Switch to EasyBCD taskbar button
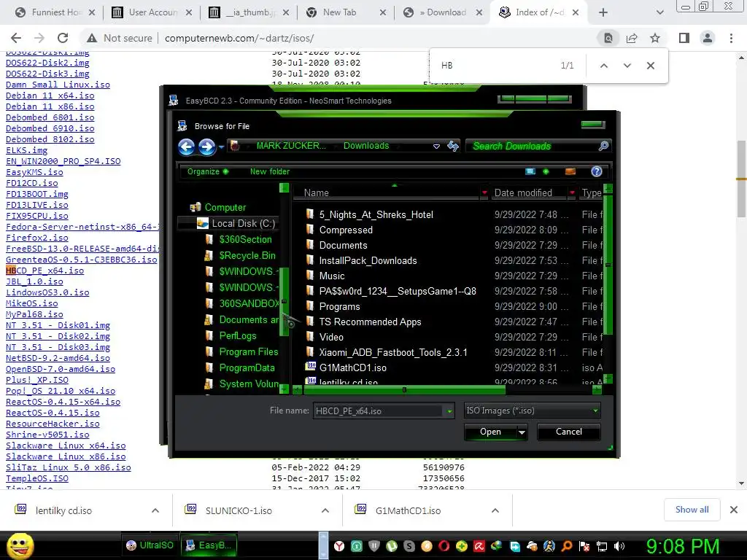Viewport: 747px width, 560px height. tap(209, 545)
